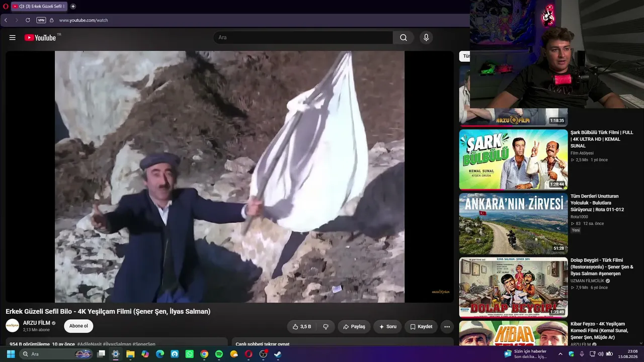Open Spotify from the taskbar

(x=219, y=354)
